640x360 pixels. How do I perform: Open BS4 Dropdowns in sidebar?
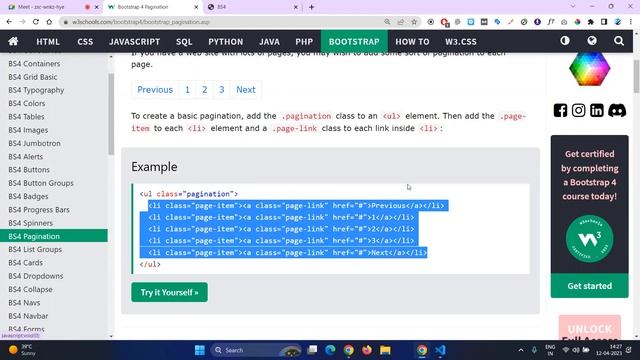36,276
